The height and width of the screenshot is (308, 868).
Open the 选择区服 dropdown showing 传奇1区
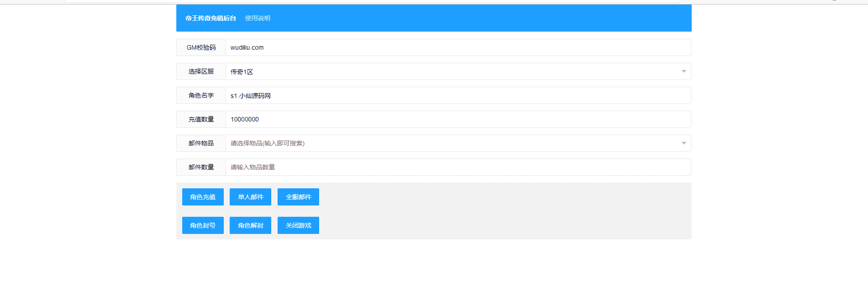(x=458, y=71)
